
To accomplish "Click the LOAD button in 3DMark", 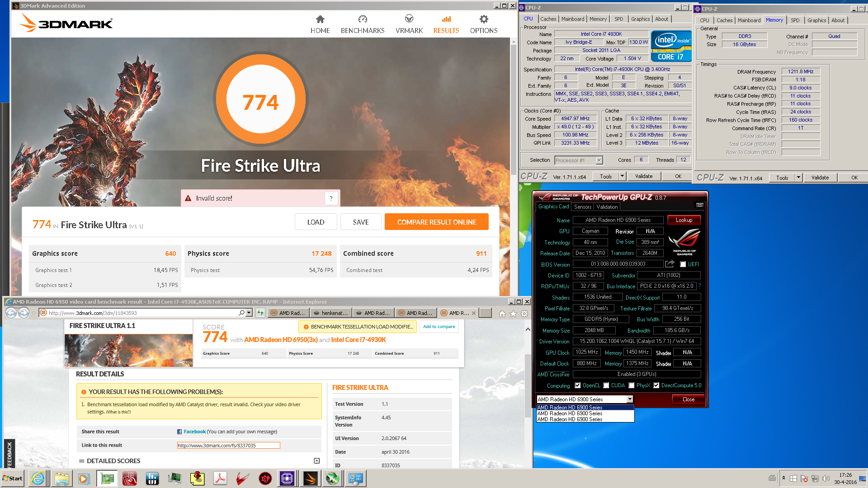I will 316,222.
